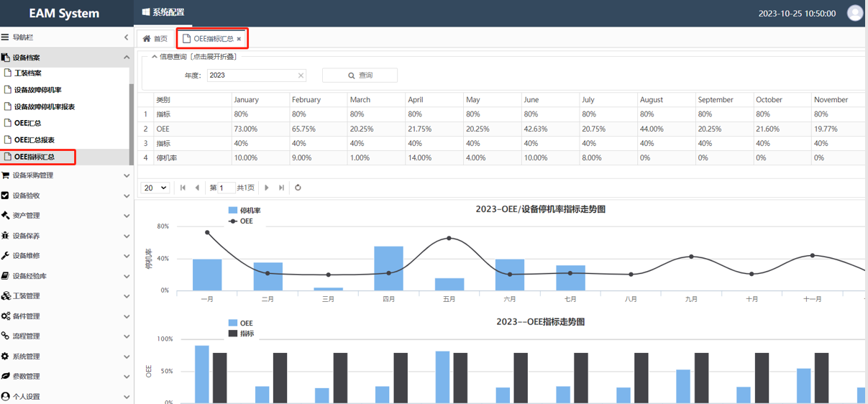868x404 pixels.
Task: Go to the previous page arrow icon
Action: coord(197,188)
